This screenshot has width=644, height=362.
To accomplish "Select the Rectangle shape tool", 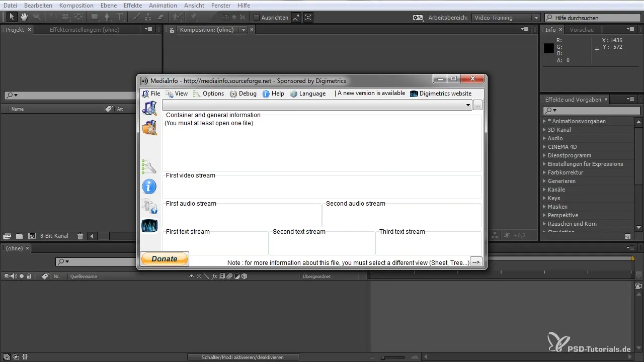I will tap(95, 17).
